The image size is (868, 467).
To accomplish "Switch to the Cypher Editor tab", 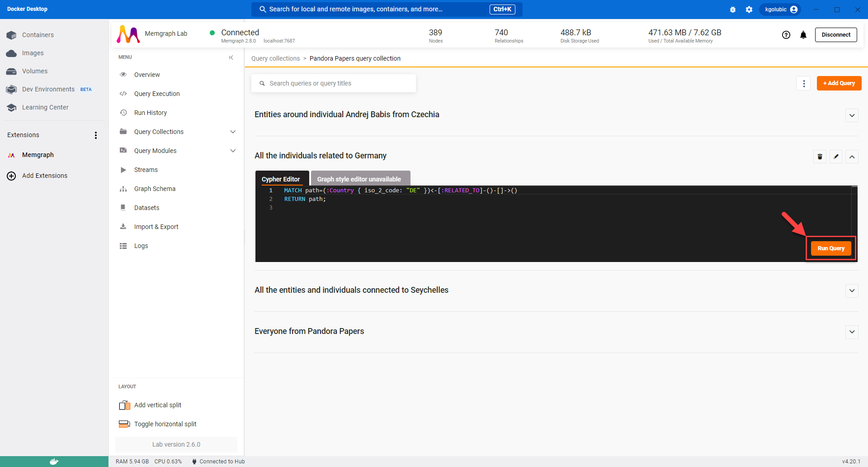I will (282, 179).
